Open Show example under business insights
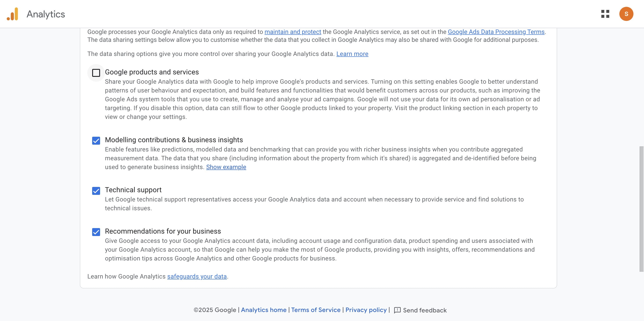644x321 pixels. [226, 167]
